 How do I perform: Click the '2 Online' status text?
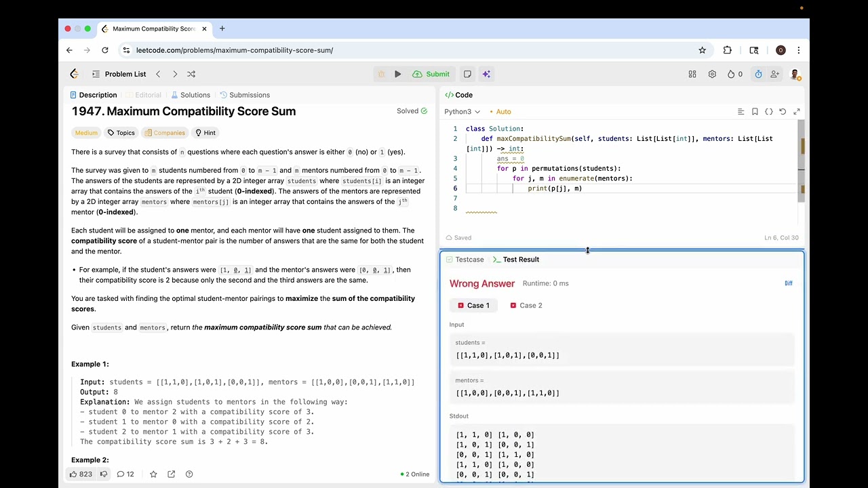(414, 474)
